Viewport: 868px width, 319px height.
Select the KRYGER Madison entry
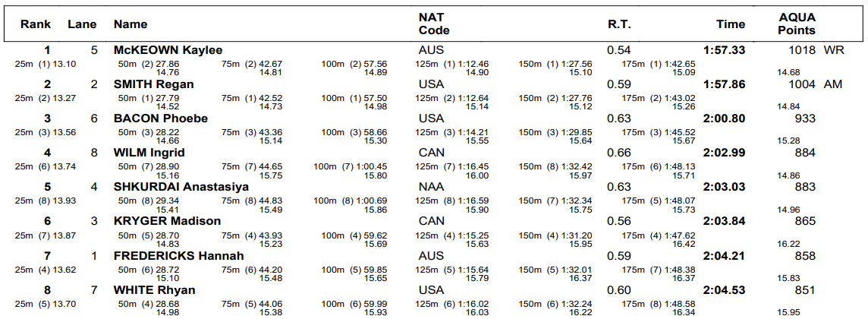click(167, 221)
